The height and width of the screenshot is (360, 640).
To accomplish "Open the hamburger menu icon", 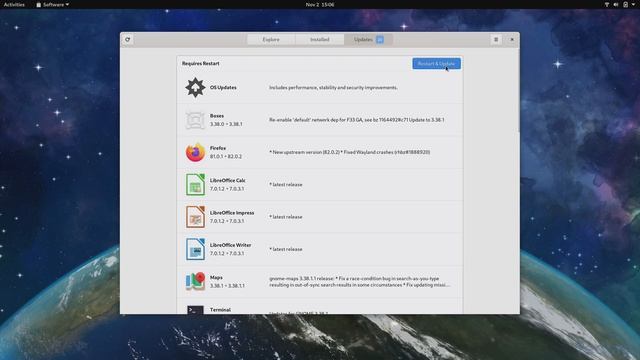I will (496, 40).
